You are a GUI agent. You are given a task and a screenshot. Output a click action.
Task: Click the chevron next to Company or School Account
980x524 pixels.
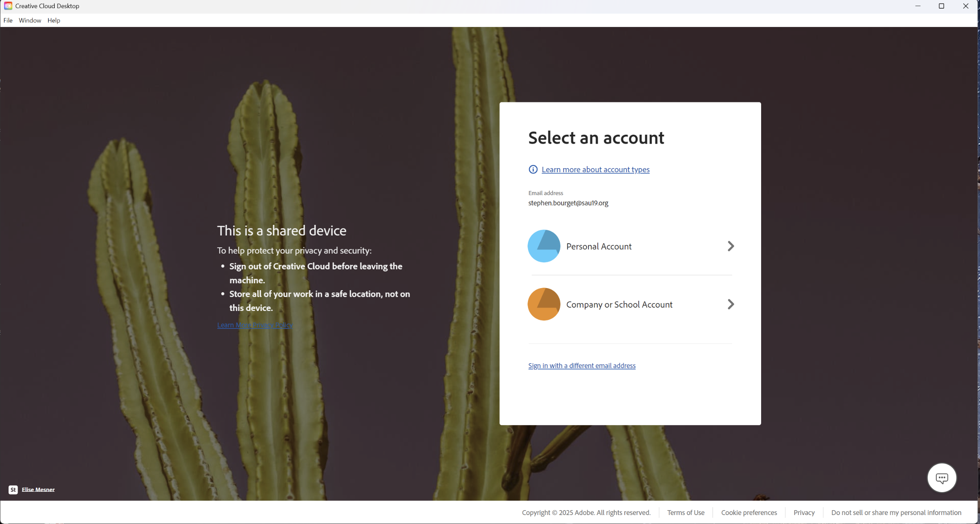coord(731,304)
